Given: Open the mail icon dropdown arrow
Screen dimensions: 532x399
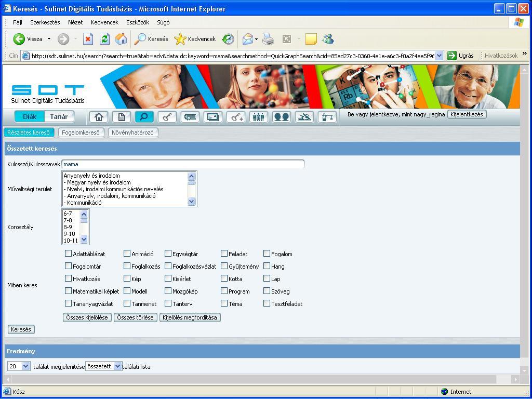Looking at the screenshot, I should [x=256, y=39].
